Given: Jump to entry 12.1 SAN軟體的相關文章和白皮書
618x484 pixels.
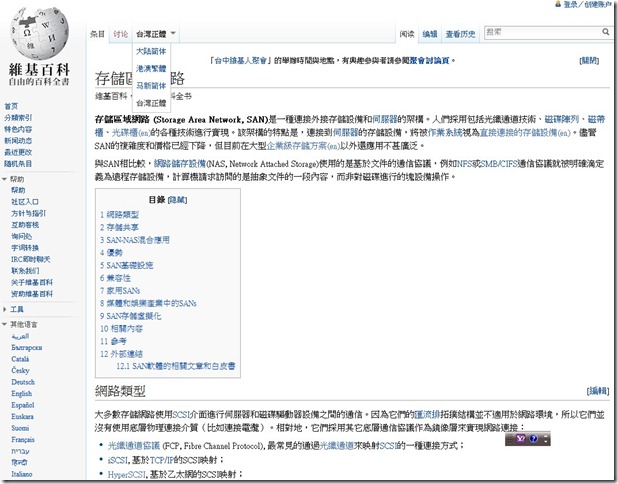Looking at the screenshot, I should pos(175,366).
